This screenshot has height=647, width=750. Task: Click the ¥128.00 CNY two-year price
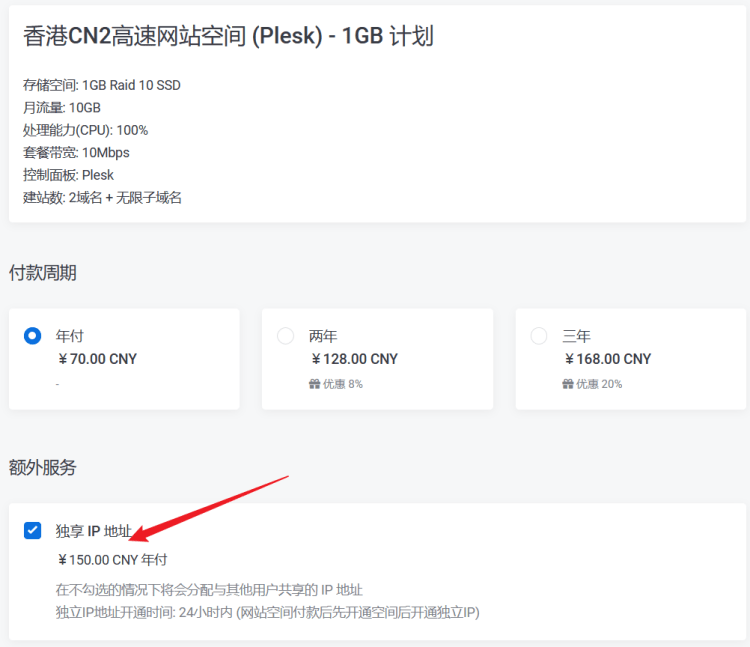point(354,359)
